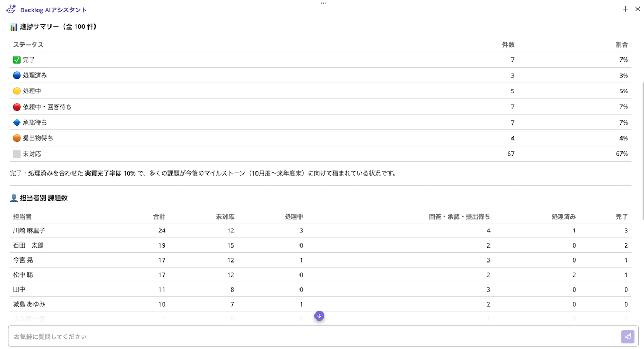Screen dimensions: 644x349
Task: Click the 67% value in 未対応 row
Action: click(x=622, y=154)
